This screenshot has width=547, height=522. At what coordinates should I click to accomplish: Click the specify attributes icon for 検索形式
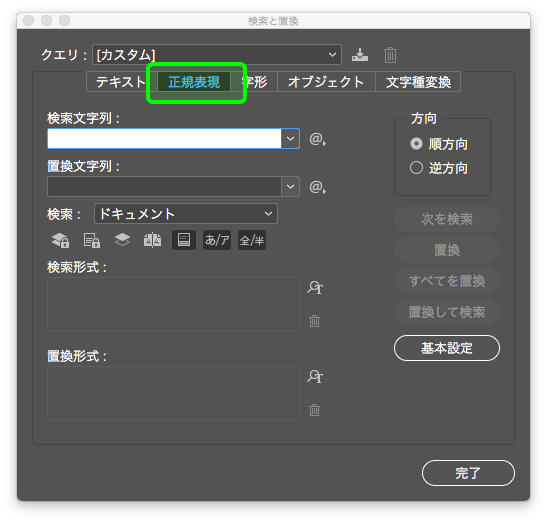315,288
